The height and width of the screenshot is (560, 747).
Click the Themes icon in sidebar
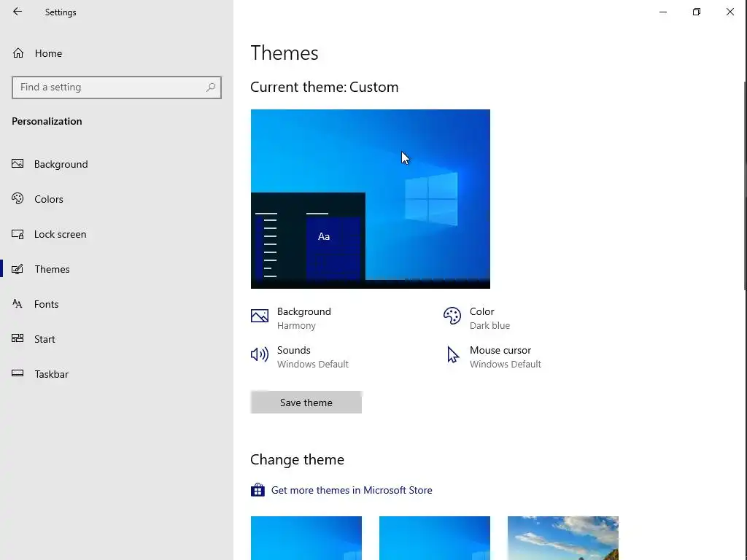pos(18,269)
